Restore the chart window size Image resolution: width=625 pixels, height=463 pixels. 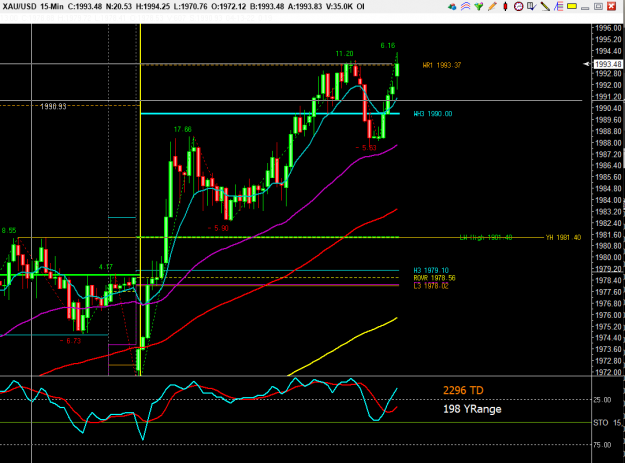click(598, 6)
